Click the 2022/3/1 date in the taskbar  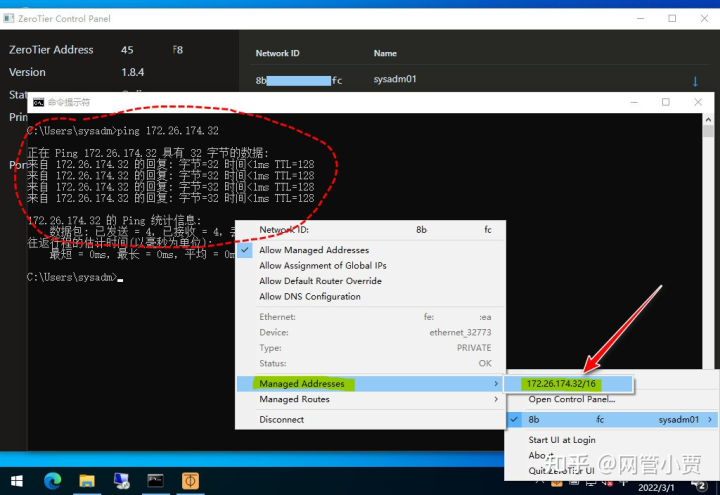(x=656, y=487)
